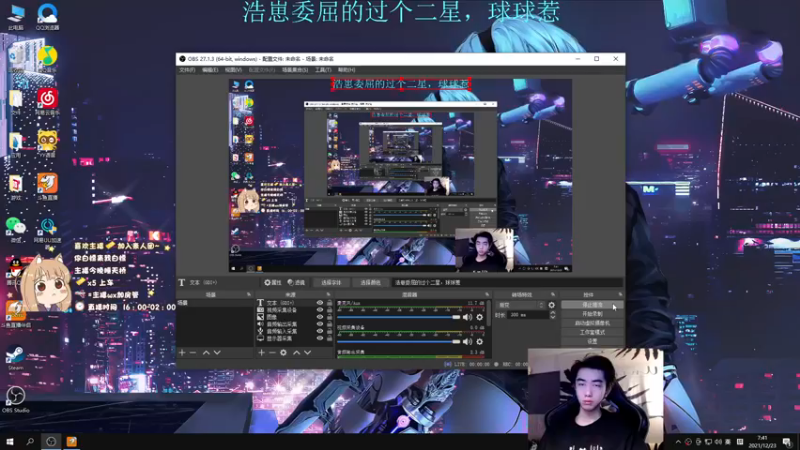The image size is (800, 450).
Task: Remove selected scene with minus icon
Action: click(193, 353)
